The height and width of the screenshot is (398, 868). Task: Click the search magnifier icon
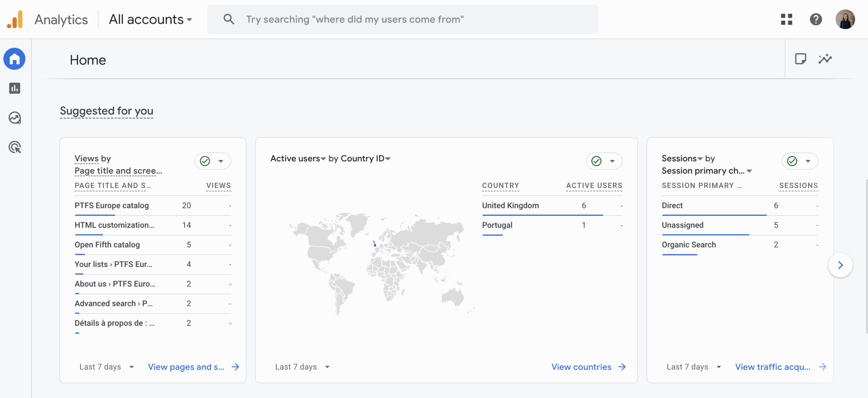(229, 19)
